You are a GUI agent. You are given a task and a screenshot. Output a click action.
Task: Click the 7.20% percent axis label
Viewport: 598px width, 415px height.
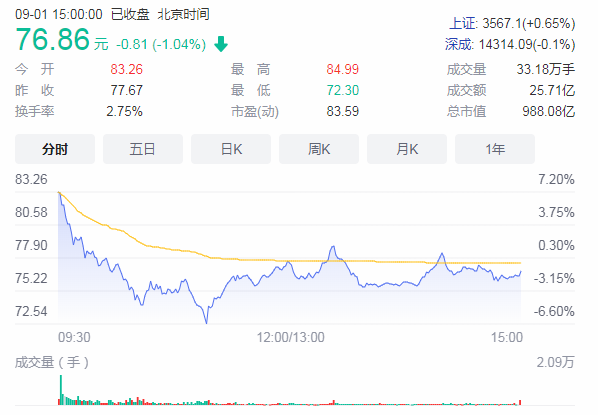coord(556,179)
